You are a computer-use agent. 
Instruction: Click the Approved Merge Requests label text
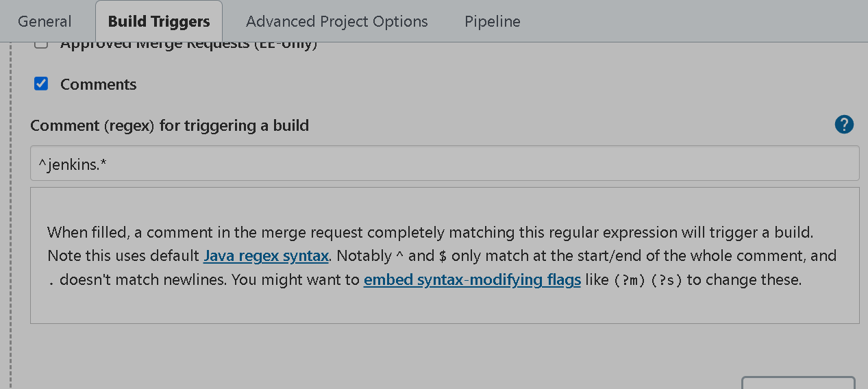tap(189, 46)
